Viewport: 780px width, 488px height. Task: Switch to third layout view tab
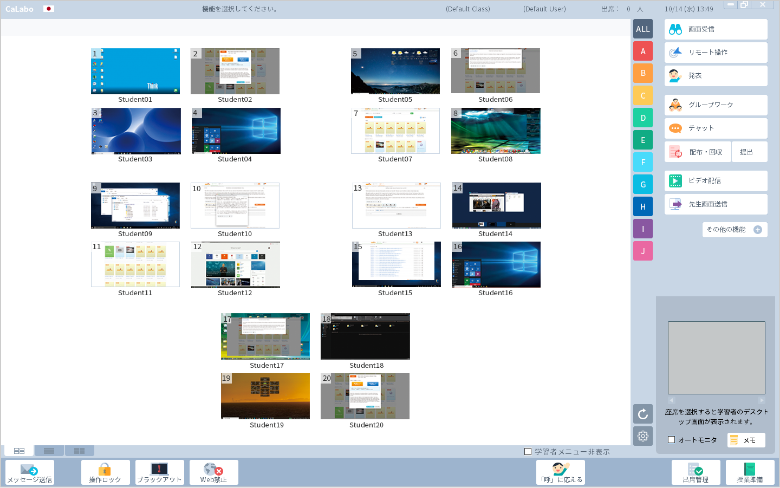pyautogui.click(x=79, y=451)
